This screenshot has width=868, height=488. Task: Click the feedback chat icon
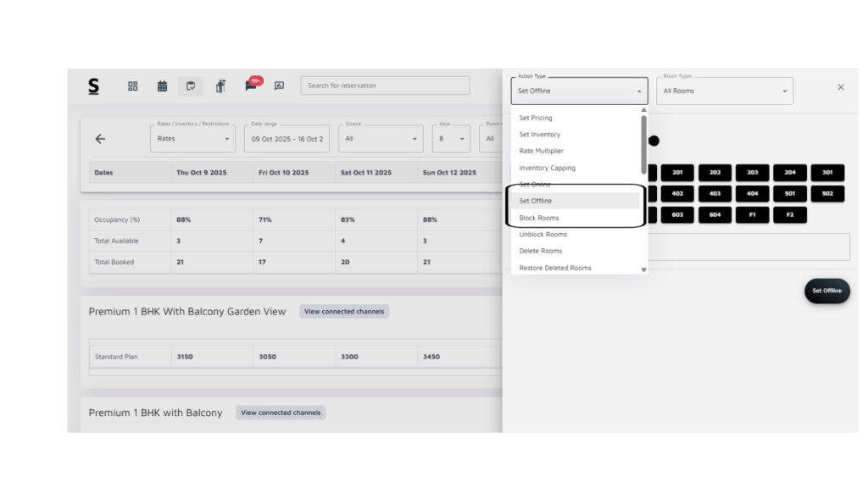[x=279, y=86]
